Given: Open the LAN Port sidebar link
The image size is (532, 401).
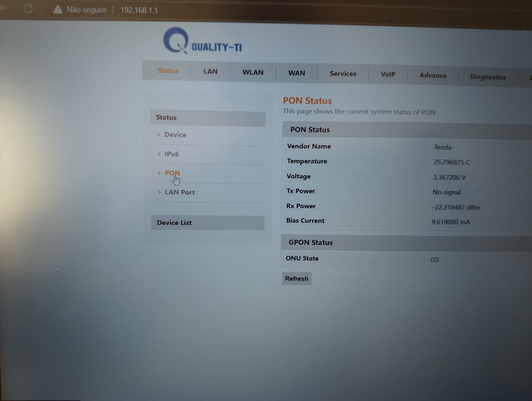Looking at the screenshot, I should point(180,192).
